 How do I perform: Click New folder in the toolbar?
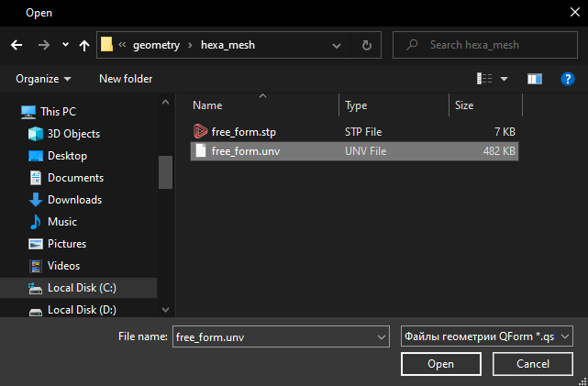tap(126, 79)
